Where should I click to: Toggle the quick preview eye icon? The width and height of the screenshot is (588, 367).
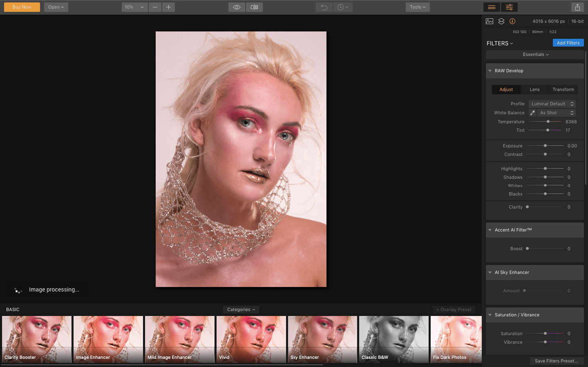point(236,7)
